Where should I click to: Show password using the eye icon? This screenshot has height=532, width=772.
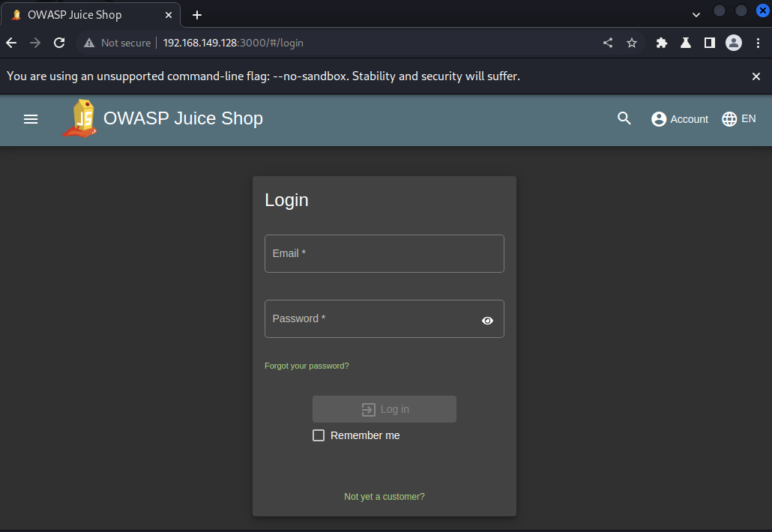tap(487, 321)
